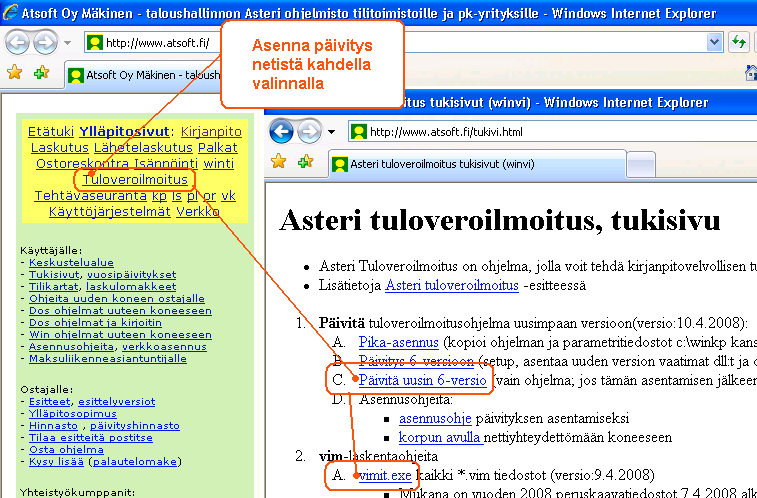Open address bar dropdown in main window
Screen dimensions: 757x498
pyautogui.click(x=714, y=42)
